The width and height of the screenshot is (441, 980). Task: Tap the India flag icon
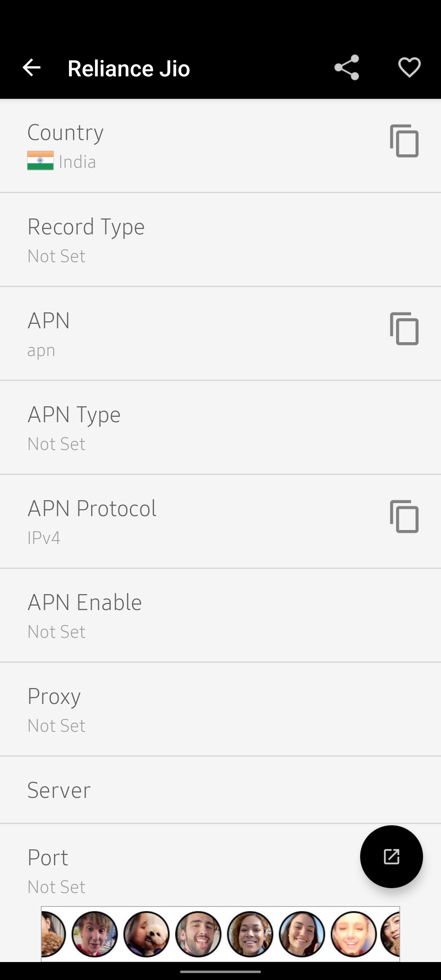[40, 161]
